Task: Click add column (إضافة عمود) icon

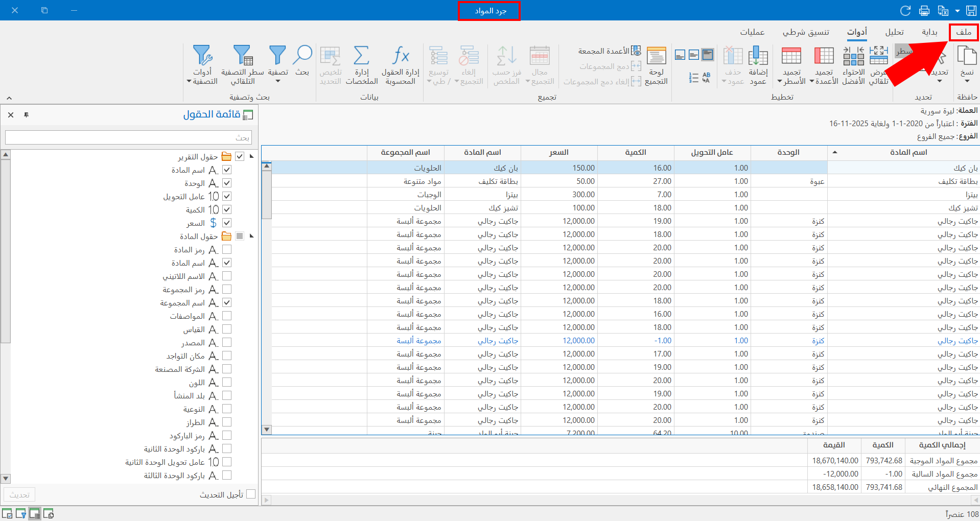Action: (x=758, y=55)
